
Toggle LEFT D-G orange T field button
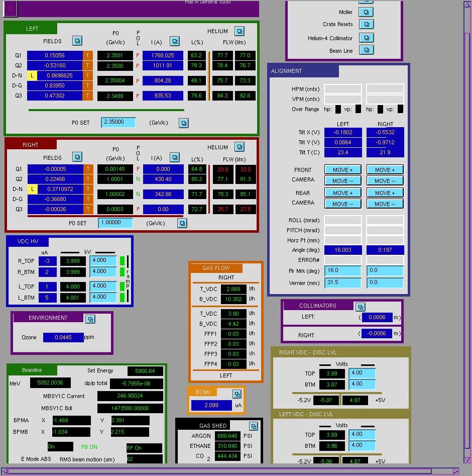(x=88, y=85)
